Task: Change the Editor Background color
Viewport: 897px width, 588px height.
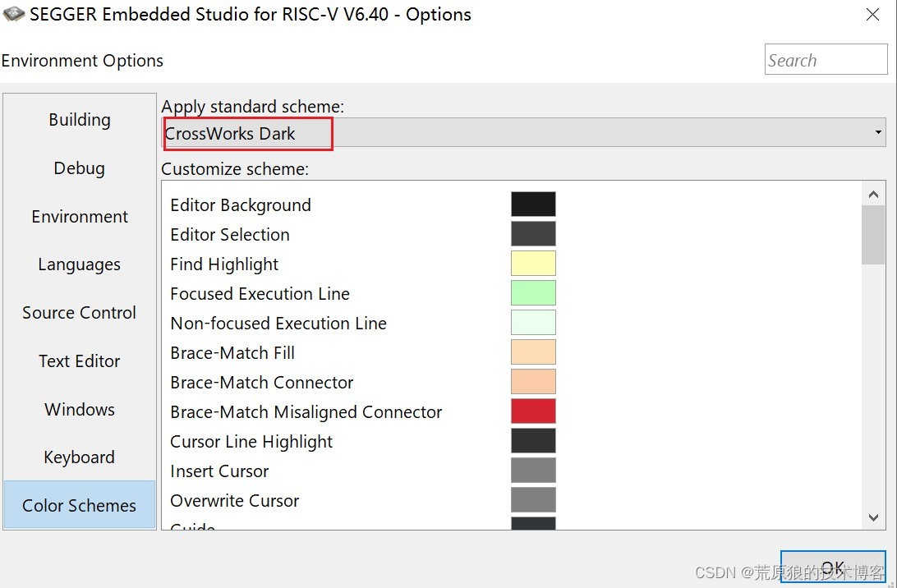Action: [533, 204]
